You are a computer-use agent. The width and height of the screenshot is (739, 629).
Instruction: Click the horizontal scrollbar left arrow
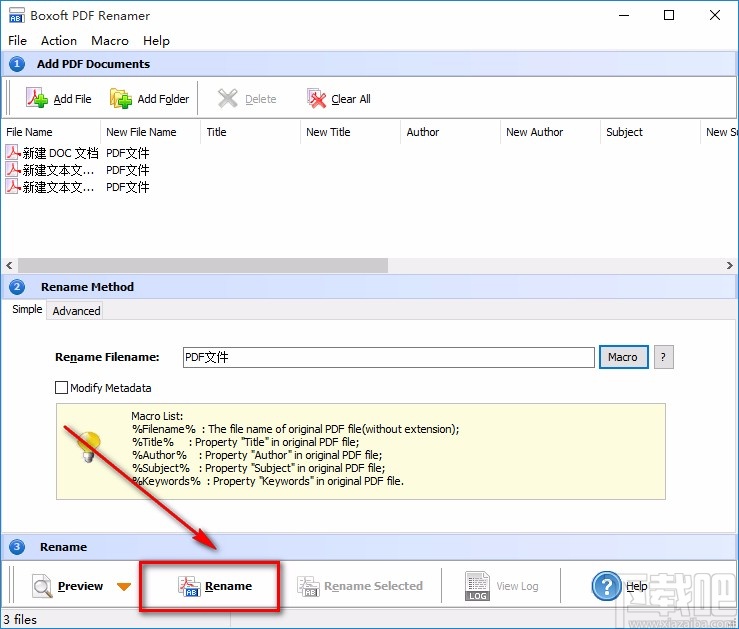tap(9, 265)
